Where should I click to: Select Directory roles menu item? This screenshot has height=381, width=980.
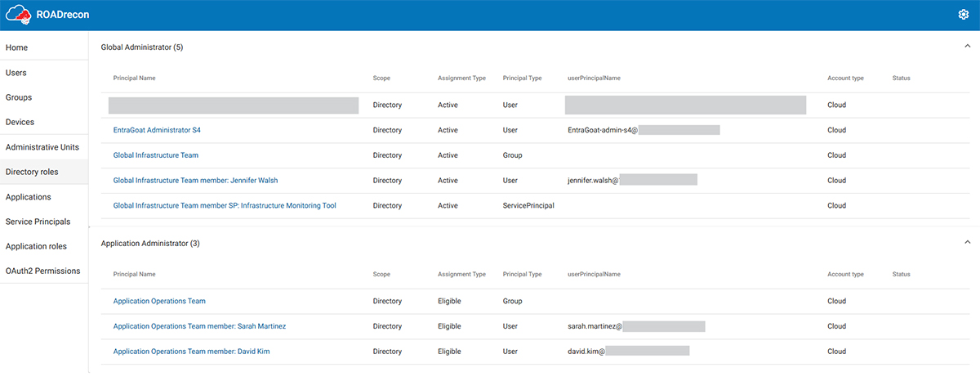[x=32, y=172]
